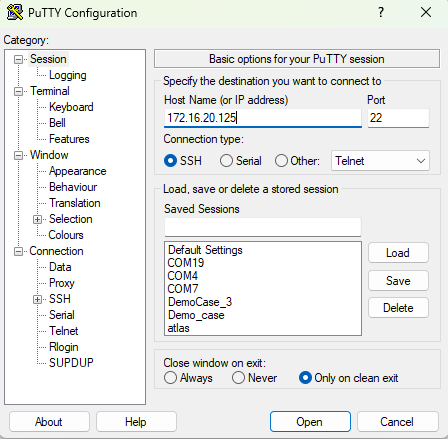The height and width of the screenshot is (439, 448).
Task: Click the Open button to connect
Action: coord(310,422)
